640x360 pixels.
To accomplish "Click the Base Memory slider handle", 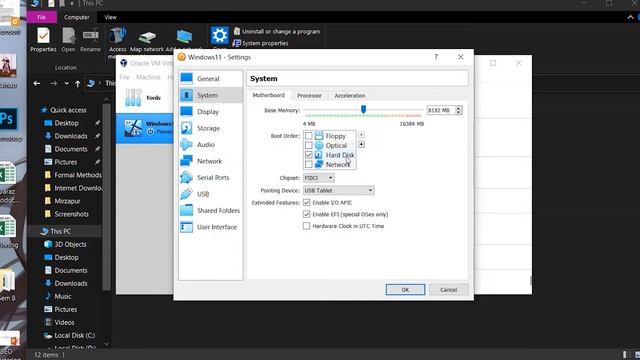I will pos(363,109).
